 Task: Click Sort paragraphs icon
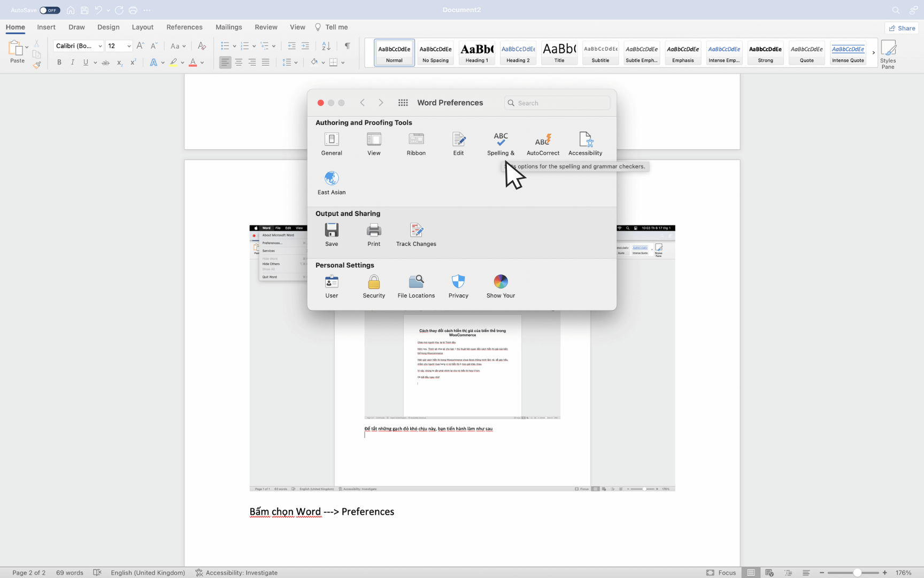pyautogui.click(x=326, y=46)
